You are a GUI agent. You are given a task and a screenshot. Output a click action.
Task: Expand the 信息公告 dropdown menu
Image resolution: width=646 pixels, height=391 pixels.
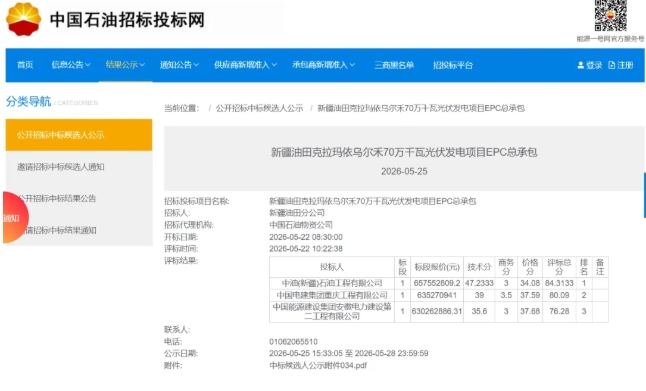(71, 65)
